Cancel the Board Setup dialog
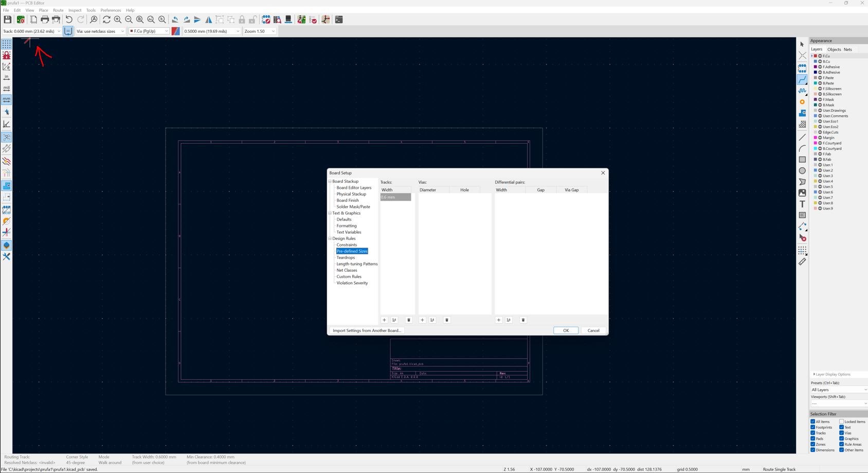This screenshot has width=868, height=473. (x=593, y=330)
